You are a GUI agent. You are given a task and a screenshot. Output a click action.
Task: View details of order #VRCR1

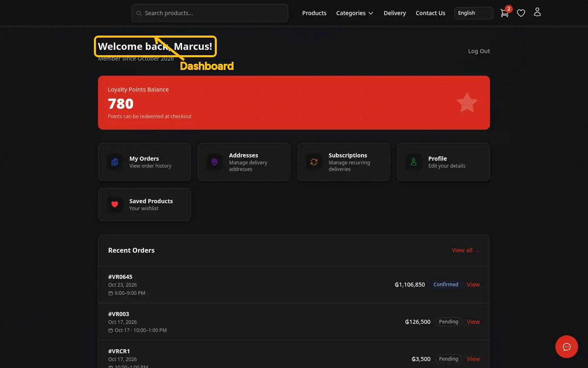click(x=473, y=359)
